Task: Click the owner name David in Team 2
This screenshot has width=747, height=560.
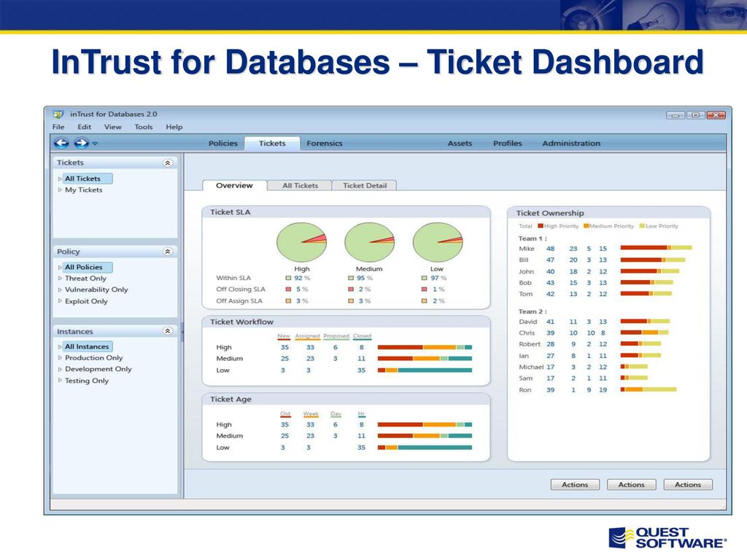Action: (528, 322)
